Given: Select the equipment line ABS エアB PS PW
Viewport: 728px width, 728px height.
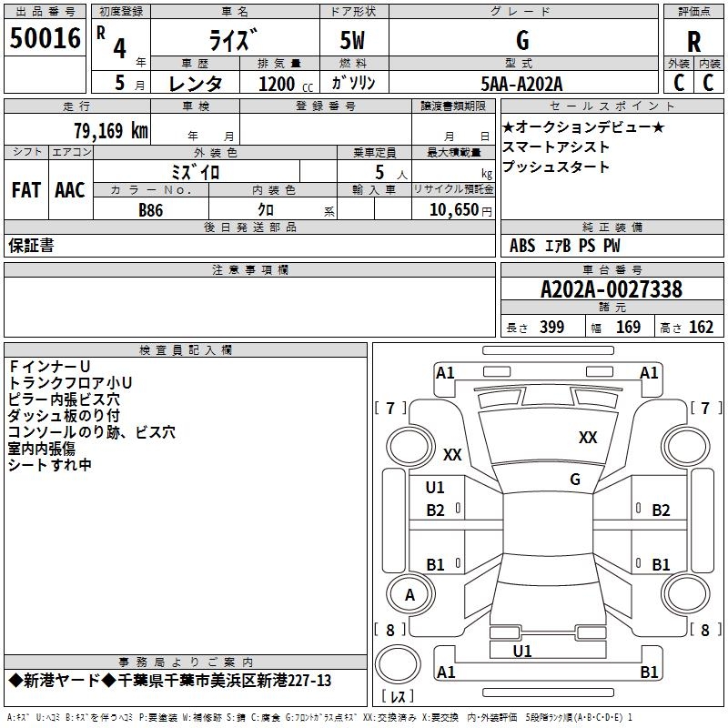Looking at the screenshot, I should [564, 246].
